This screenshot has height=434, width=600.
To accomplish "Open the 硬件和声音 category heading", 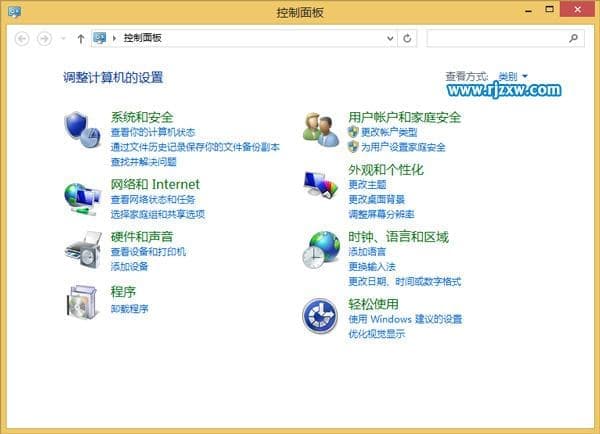I will (x=142, y=237).
